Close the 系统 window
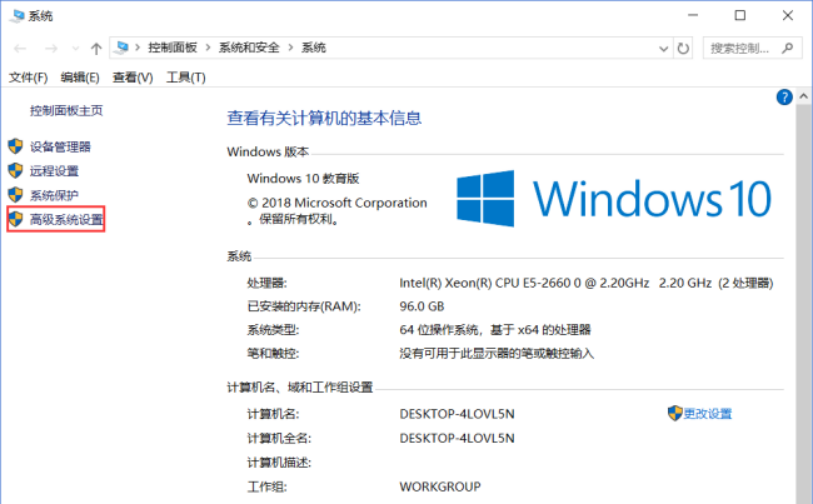 [788, 16]
